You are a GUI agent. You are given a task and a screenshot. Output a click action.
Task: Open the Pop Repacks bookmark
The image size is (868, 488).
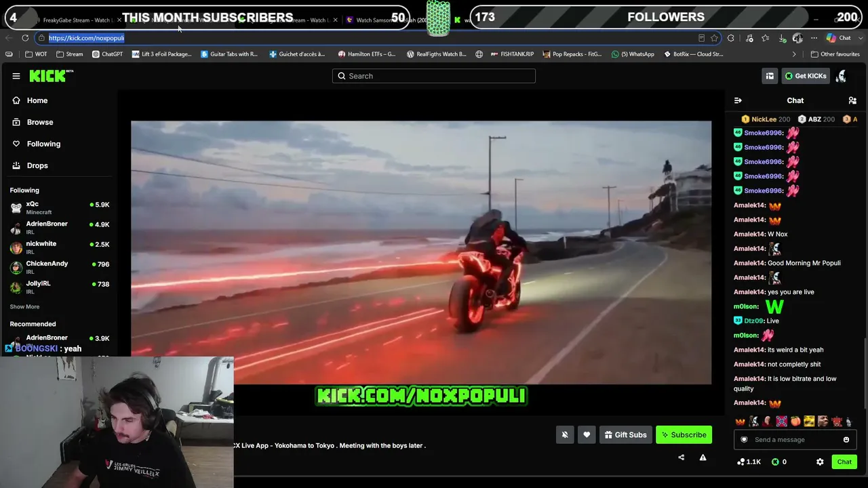[x=572, y=54]
